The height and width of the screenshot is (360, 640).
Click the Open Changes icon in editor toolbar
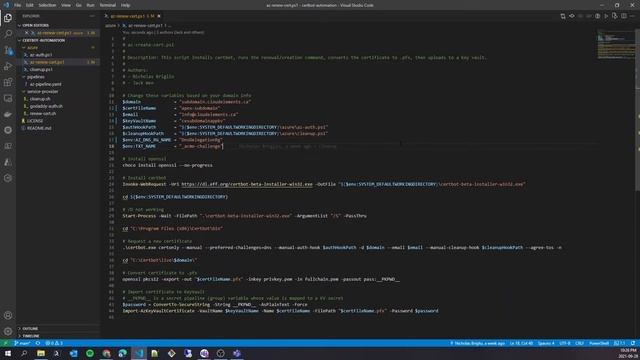[563, 16]
